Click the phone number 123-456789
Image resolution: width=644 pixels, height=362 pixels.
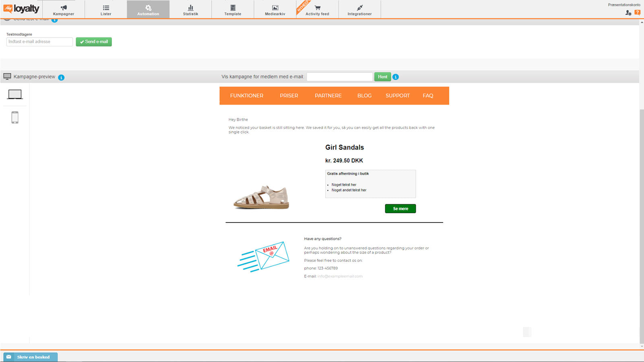click(x=328, y=268)
